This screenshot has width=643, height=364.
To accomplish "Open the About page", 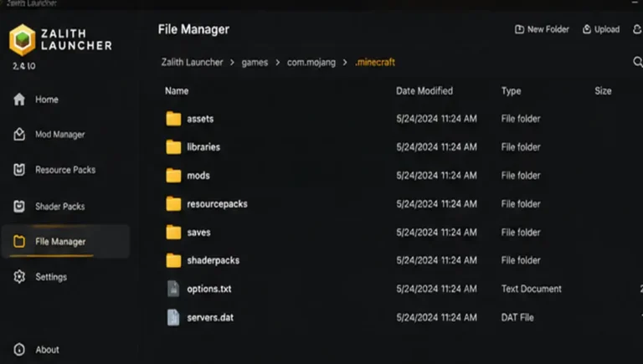I will pyautogui.click(x=47, y=350).
